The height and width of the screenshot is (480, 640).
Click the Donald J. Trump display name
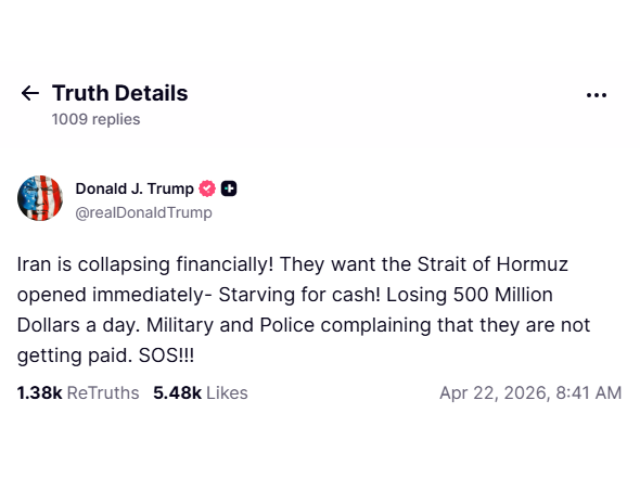(135, 189)
